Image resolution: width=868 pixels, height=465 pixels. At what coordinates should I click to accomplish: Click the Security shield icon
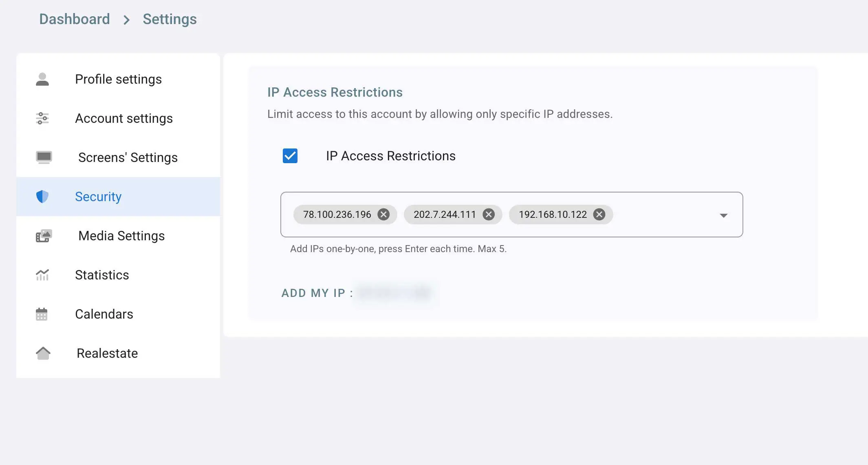[x=42, y=197]
